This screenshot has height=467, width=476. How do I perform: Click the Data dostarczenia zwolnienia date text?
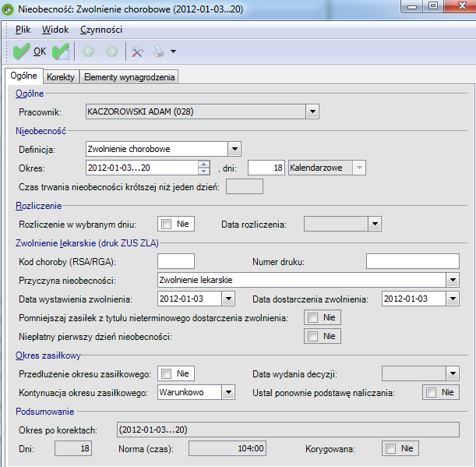click(406, 299)
